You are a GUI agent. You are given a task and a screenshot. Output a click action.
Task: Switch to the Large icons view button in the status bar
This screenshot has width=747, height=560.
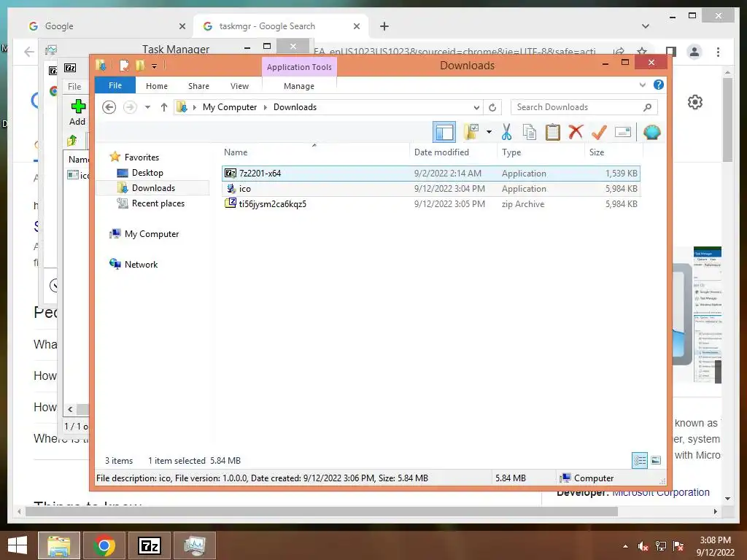656,460
